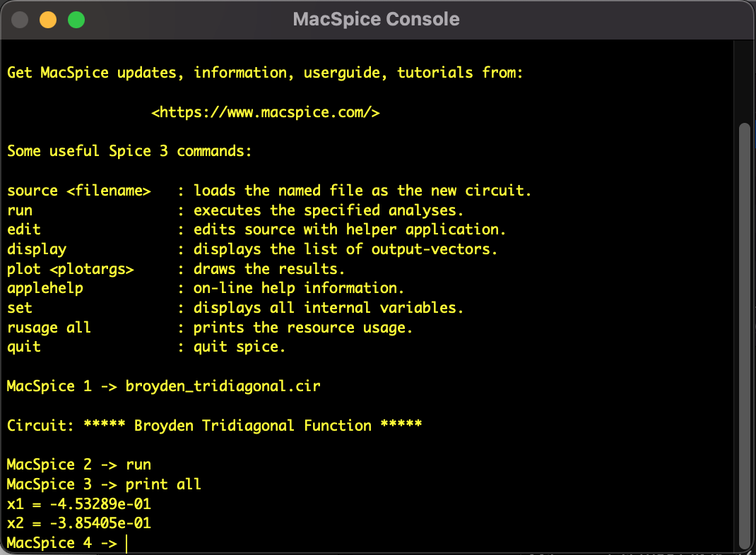Click the "quit" command in the list
This screenshot has height=555, width=756.
point(24,347)
